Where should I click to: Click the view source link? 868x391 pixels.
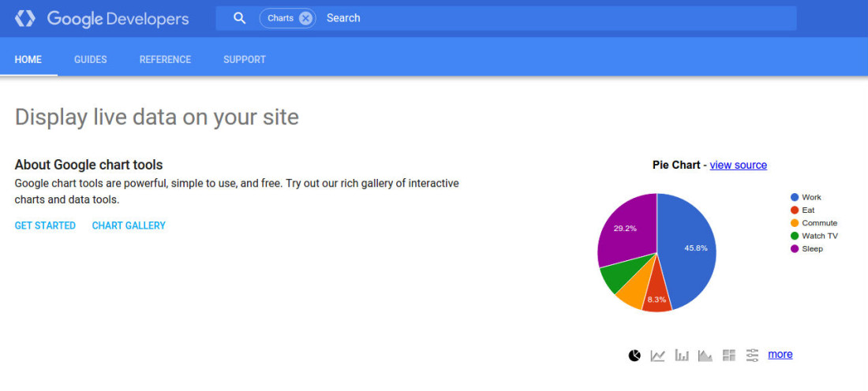(739, 165)
